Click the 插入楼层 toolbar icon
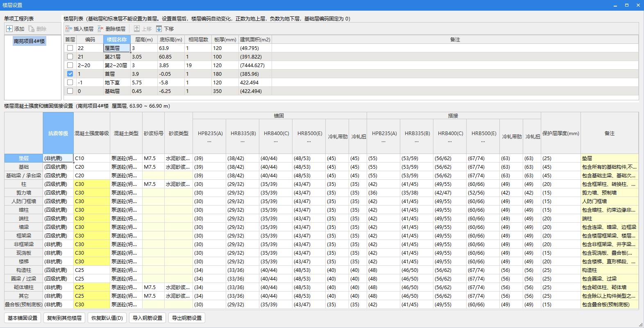The width and height of the screenshot is (644, 328). (x=69, y=29)
